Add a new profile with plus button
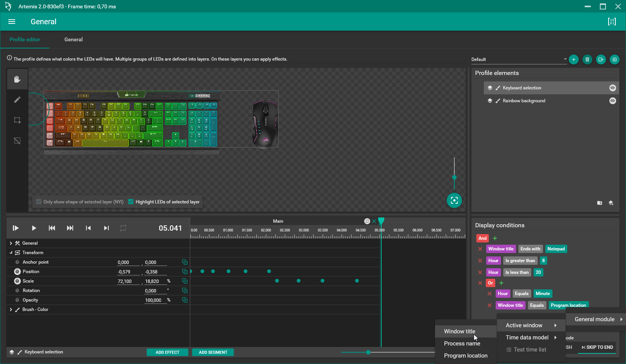Image resolution: width=626 pixels, height=364 pixels. tap(573, 59)
